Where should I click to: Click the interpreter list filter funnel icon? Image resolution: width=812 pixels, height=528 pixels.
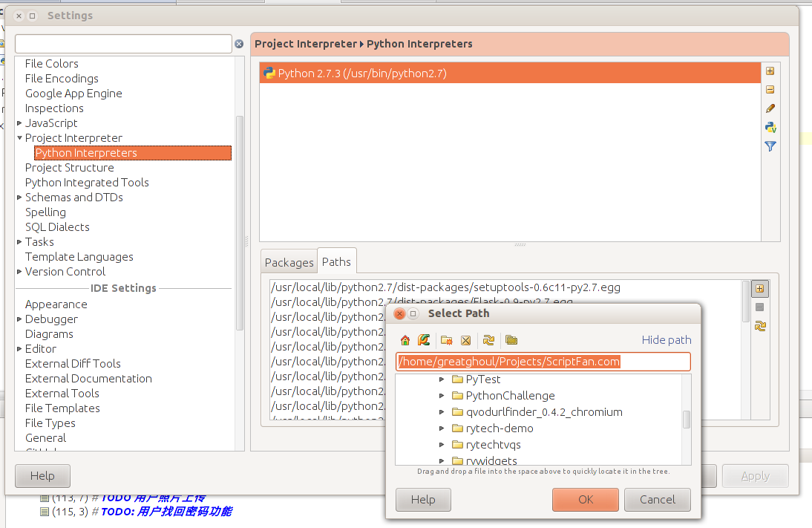point(770,146)
